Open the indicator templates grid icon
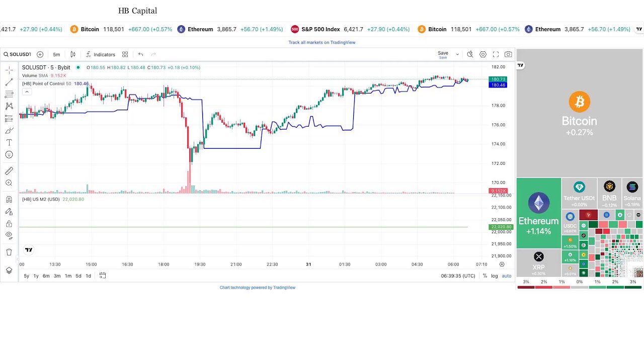 point(125,54)
